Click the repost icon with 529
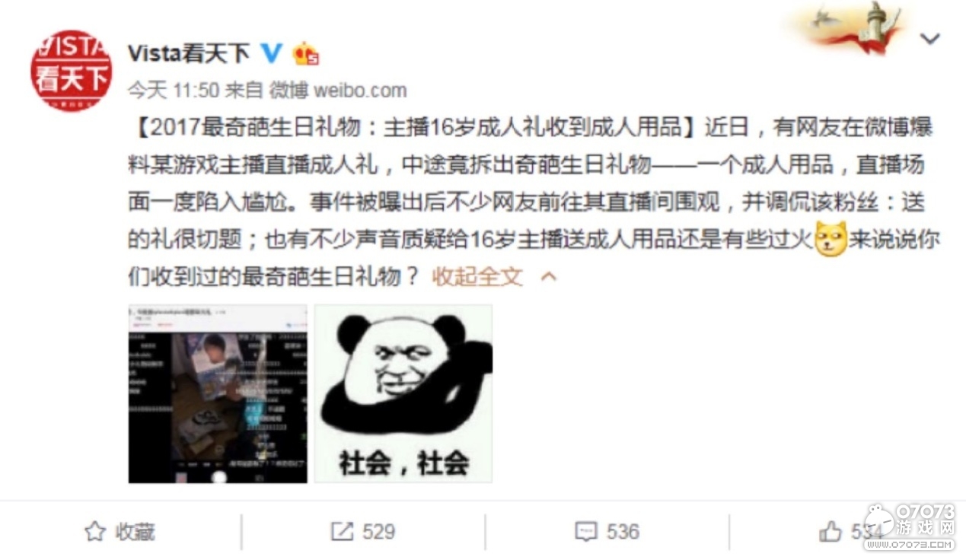Screen dimensions: 966x560 343,531
